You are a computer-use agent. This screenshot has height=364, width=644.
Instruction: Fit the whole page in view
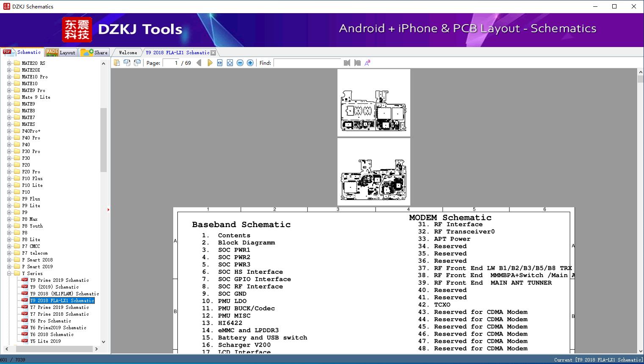[230, 63]
